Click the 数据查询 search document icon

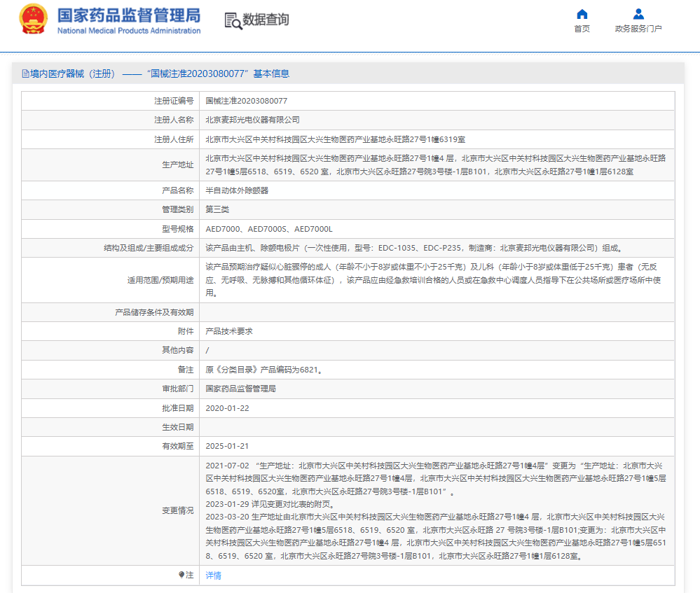233,20
